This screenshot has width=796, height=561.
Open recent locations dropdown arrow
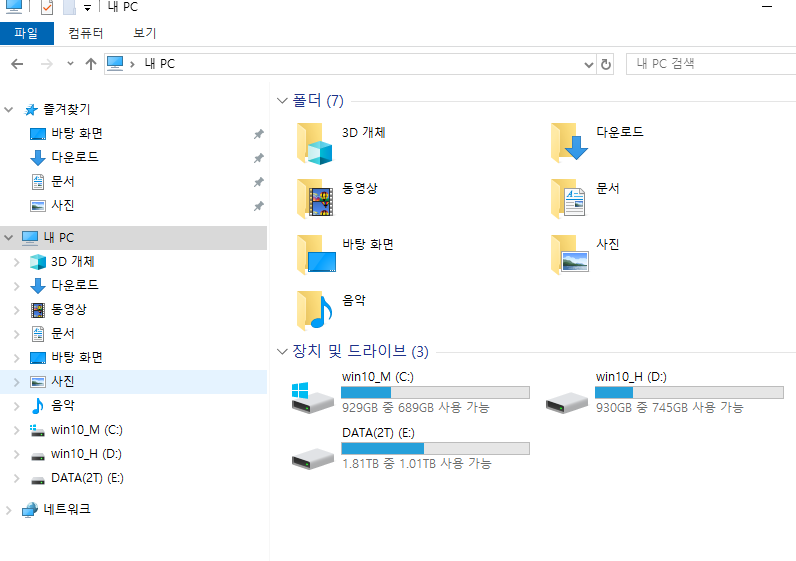point(70,64)
